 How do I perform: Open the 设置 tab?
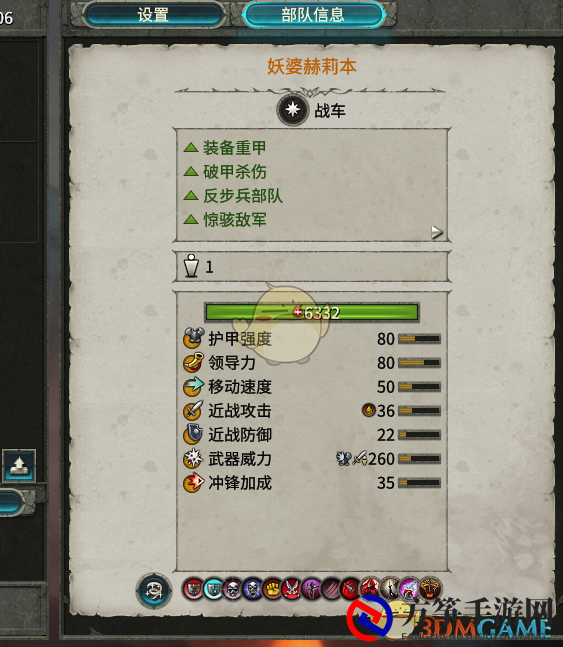tap(153, 15)
